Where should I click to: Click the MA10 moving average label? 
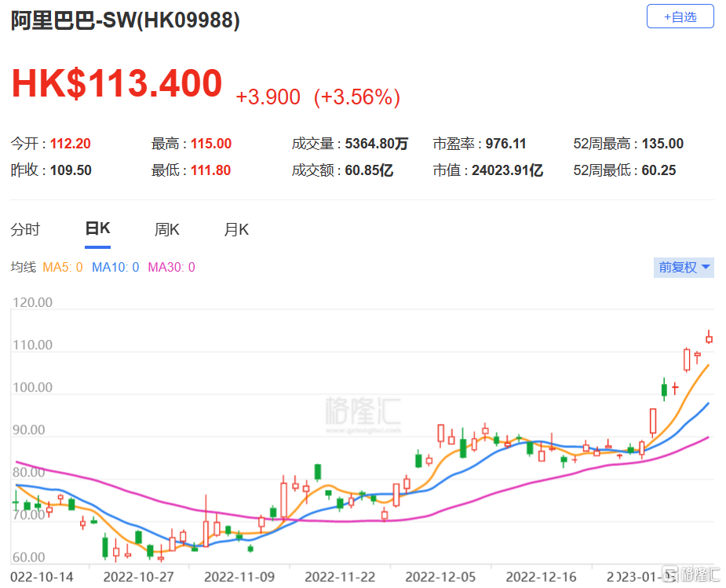coord(115,267)
